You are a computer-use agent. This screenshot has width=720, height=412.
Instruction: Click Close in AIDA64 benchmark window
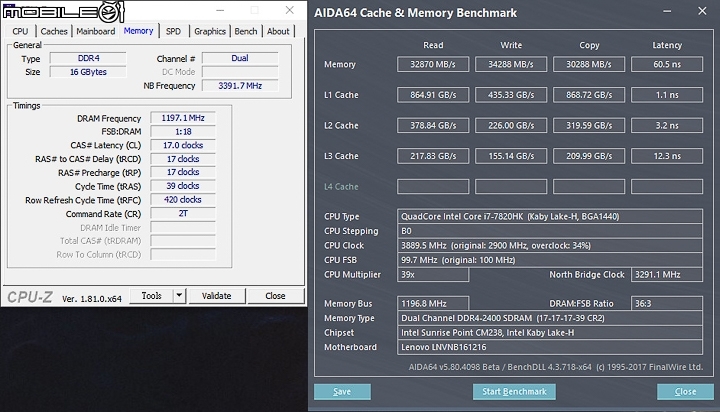pos(685,392)
